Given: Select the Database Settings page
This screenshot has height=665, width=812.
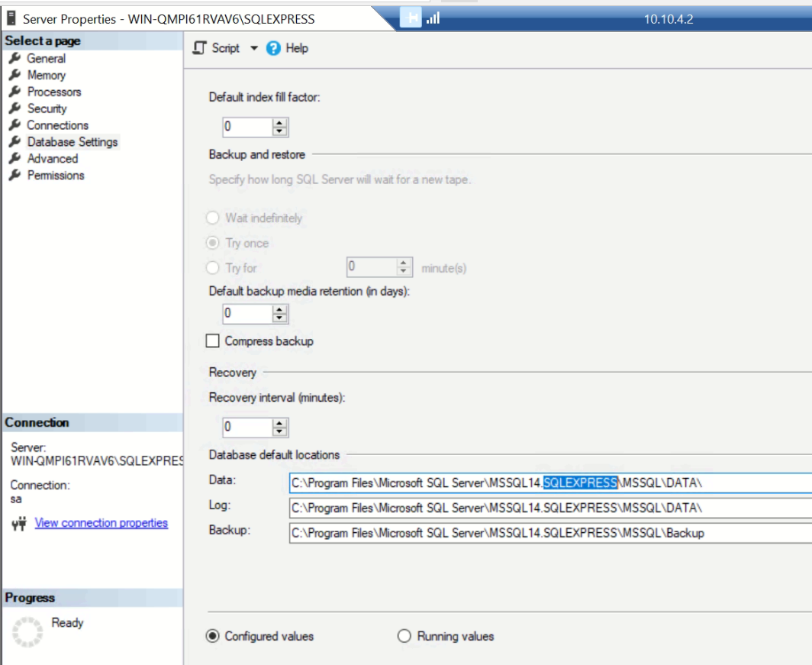Looking at the screenshot, I should [x=72, y=142].
